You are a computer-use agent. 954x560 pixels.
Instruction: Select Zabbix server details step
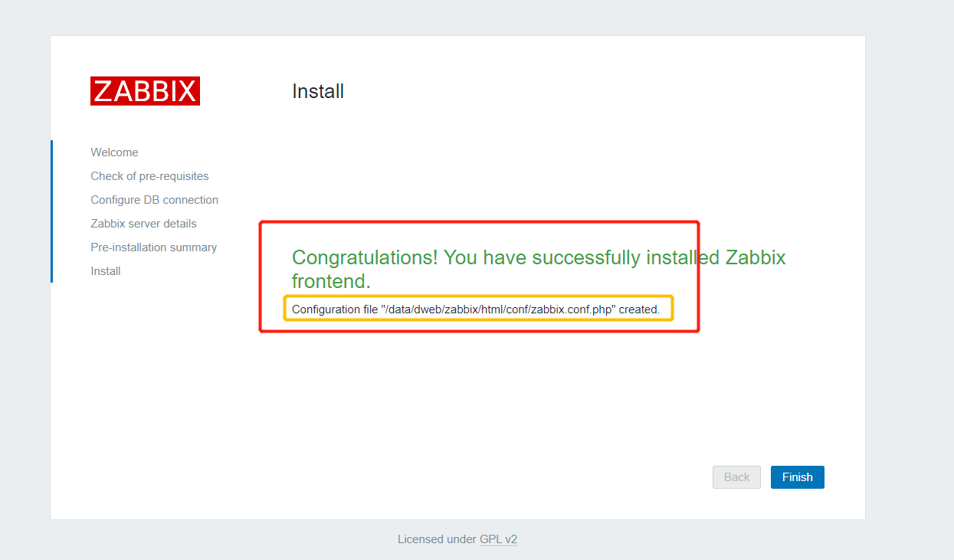tap(143, 224)
